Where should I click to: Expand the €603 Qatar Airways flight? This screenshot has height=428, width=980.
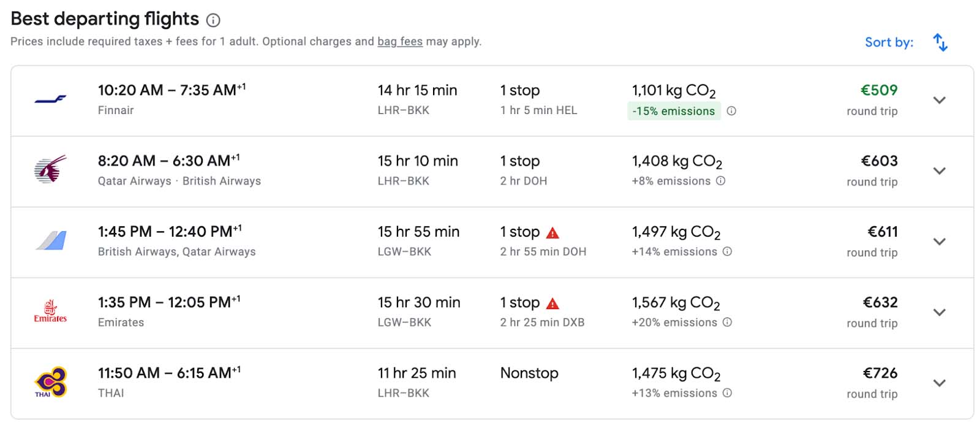(x=939, y=170)
